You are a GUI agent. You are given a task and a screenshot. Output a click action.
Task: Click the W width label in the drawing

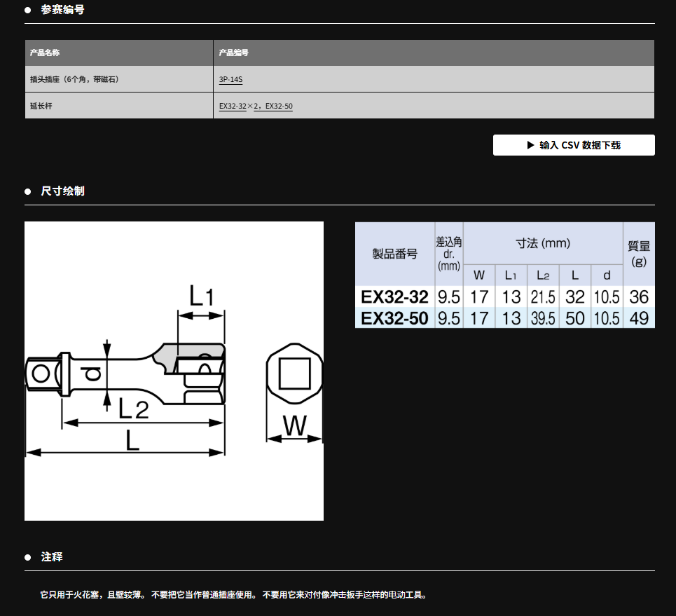click(295, 425)
